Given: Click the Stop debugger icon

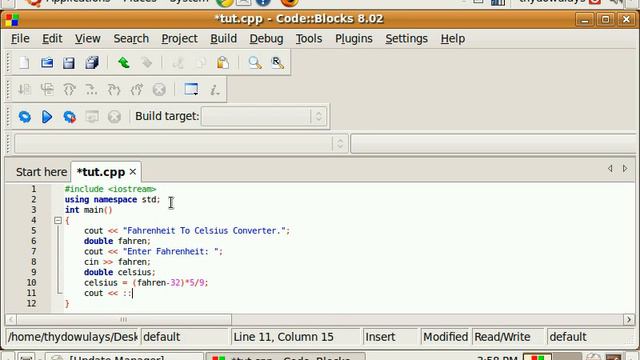Looking at the screenshot, I should tap(159, 89).
